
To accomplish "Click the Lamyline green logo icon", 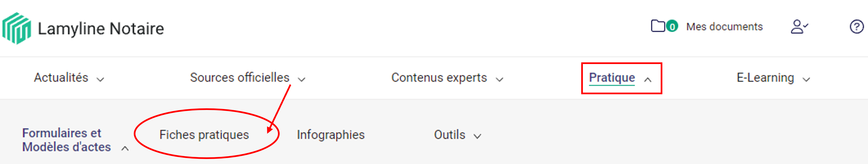I will pyautogui.click(x=16, y=28).
